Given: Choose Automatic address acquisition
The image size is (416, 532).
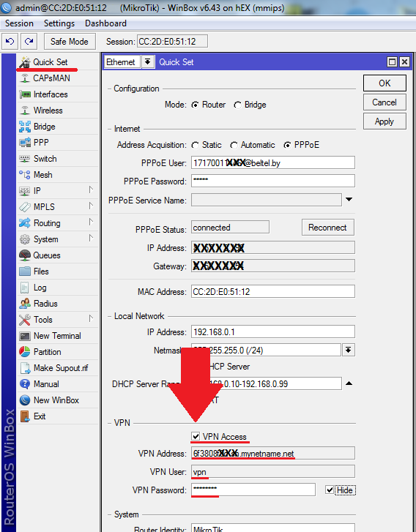Looking at the screenshot, I should point(234,146).
